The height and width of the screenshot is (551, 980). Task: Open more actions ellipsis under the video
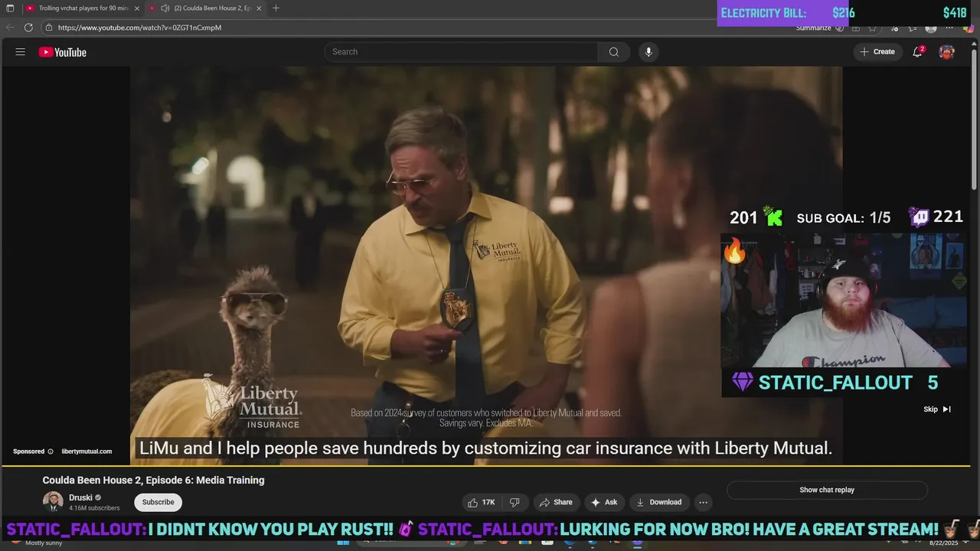click(703, 502)
